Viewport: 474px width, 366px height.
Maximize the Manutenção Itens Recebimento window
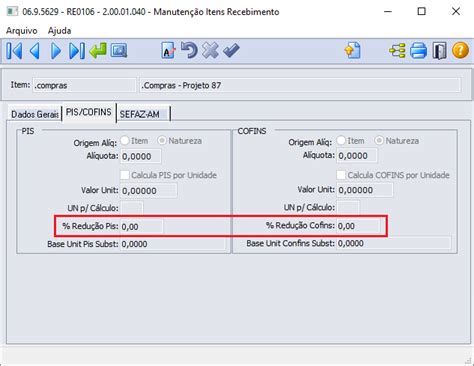click(422, 12)
